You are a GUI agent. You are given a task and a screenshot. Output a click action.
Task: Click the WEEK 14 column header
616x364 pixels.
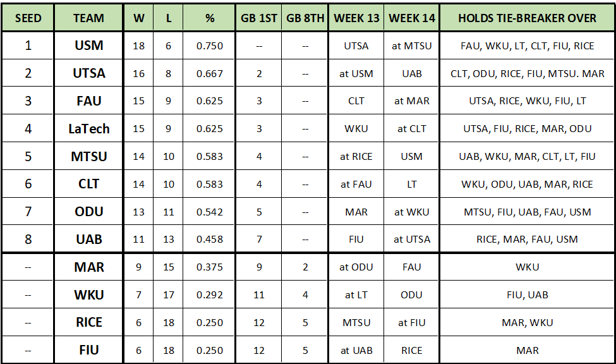[412, 18]
